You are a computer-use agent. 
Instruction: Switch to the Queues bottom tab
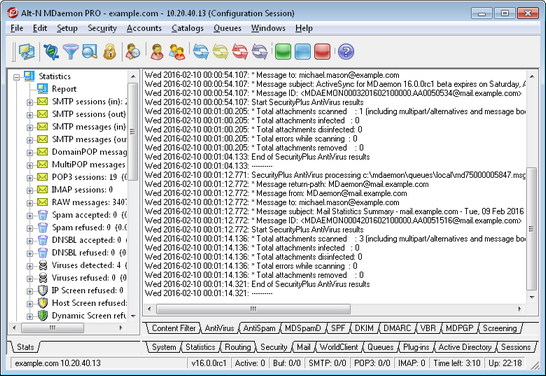coord(380,347)
